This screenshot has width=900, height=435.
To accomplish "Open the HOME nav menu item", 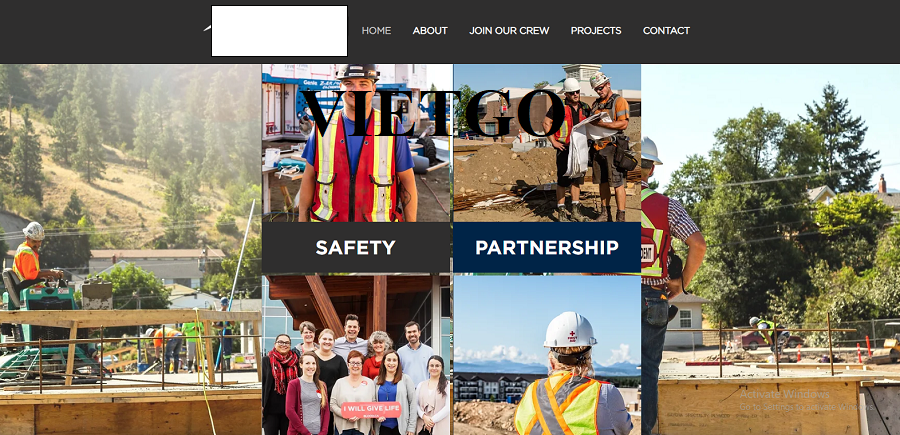I will (x=376, y=30).
